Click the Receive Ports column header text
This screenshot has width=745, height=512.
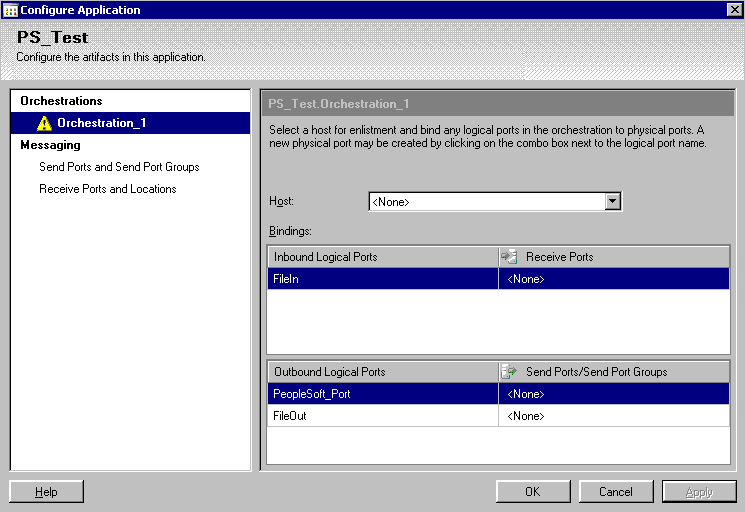click(560, 257)
